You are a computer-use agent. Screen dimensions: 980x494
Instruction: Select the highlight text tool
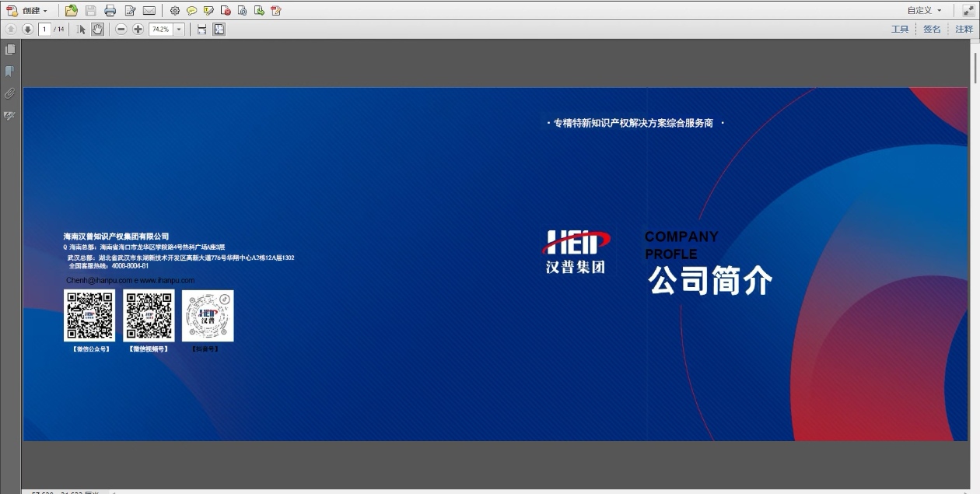(x=208, y=10)
